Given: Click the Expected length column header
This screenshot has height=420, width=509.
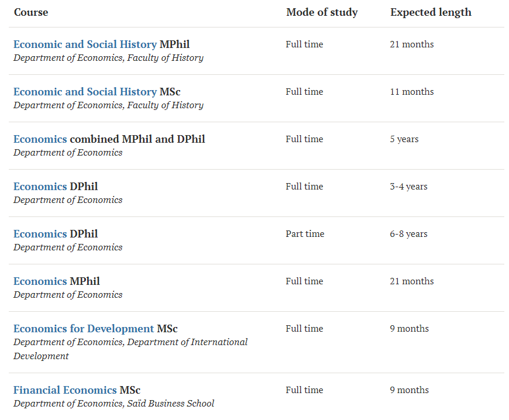Looking at the screenshot, I should (x=431, y=12).
